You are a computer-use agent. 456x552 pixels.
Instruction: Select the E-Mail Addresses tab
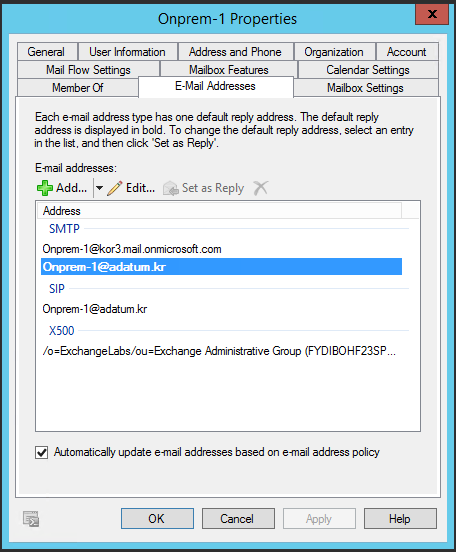point(215,86)
